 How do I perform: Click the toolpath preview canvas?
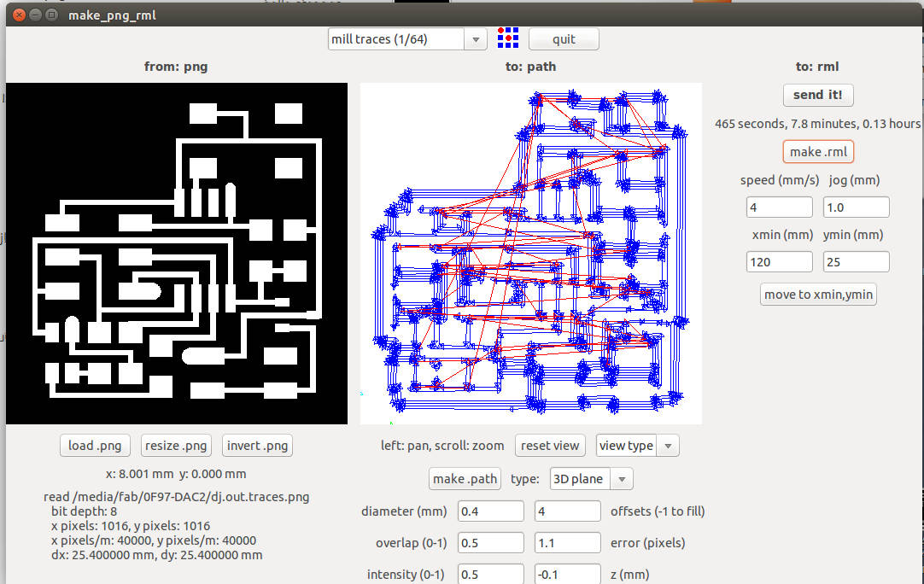coord(531,254)
